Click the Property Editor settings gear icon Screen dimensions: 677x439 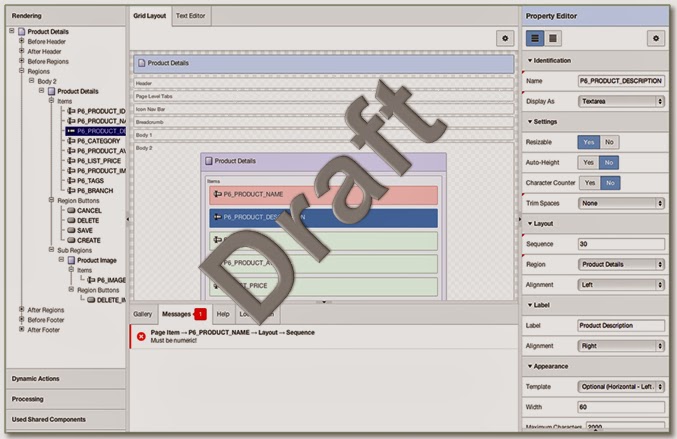point(655,38)
